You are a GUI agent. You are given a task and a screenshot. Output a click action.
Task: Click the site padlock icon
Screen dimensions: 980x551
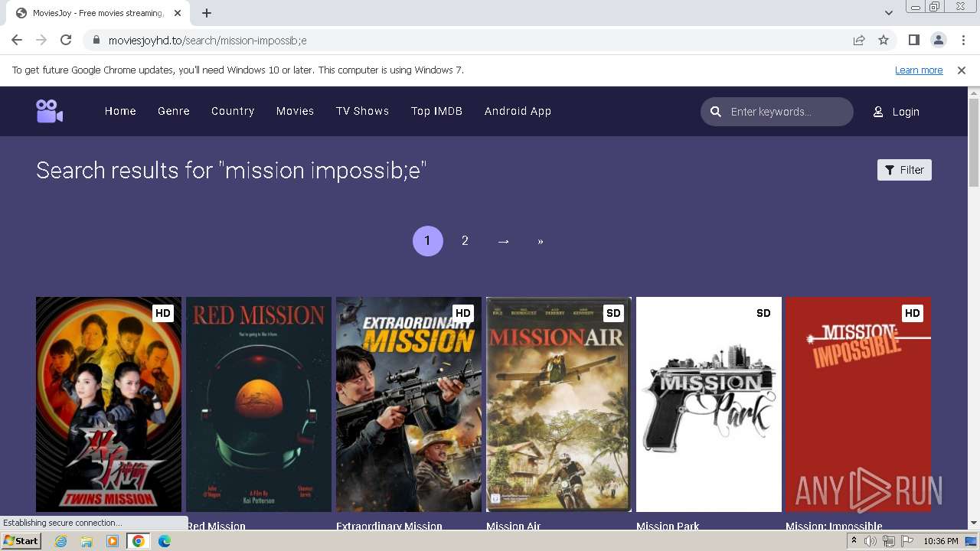tap(96, 40)
